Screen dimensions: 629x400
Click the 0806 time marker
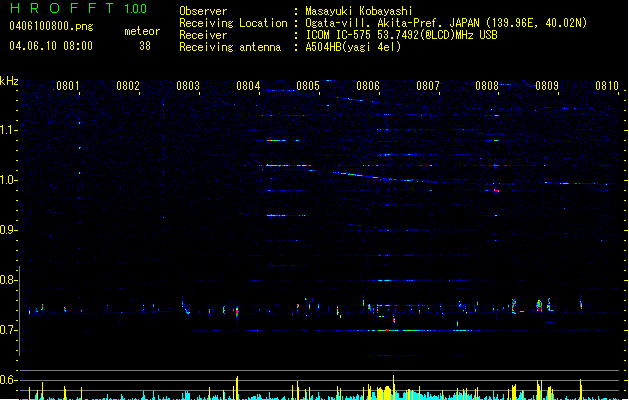pyautogui.click(x=368, y=86)
